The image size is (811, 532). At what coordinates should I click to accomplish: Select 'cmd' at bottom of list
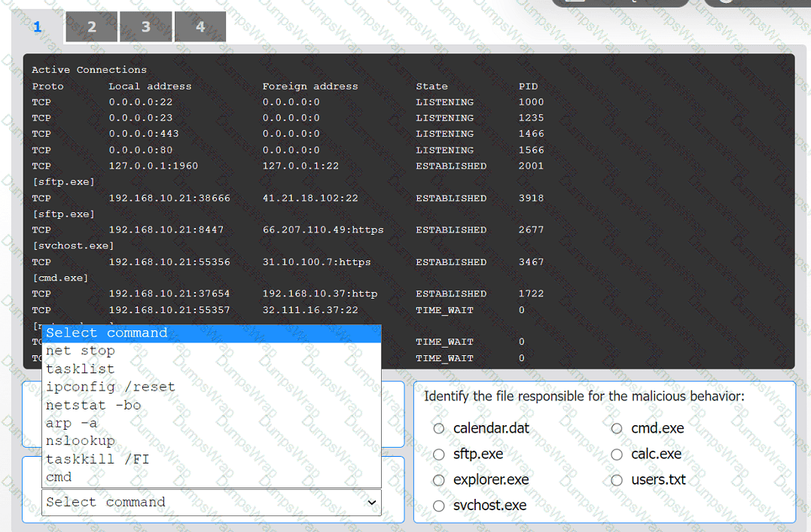pyautogui.click(x=59, y=477)
